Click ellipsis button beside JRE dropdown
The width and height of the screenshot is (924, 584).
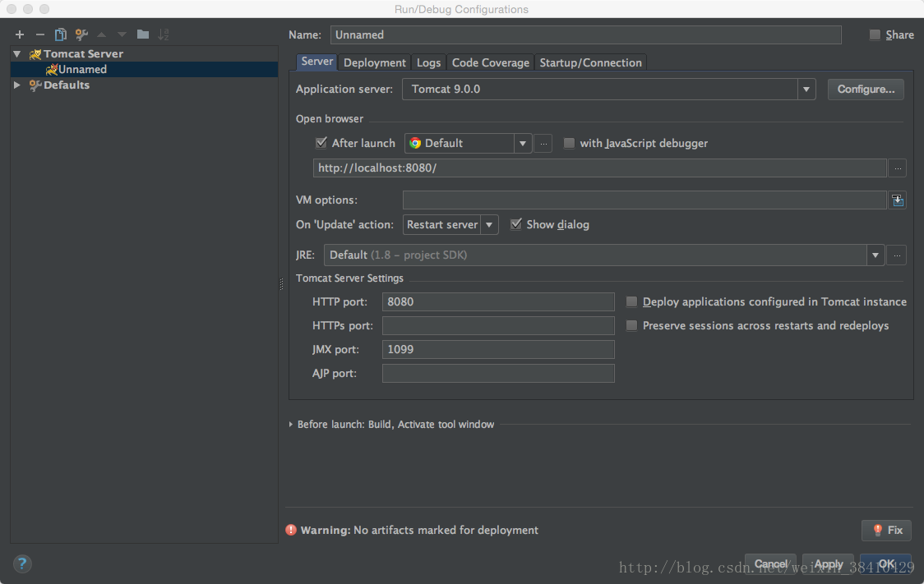tap(896, 255)
